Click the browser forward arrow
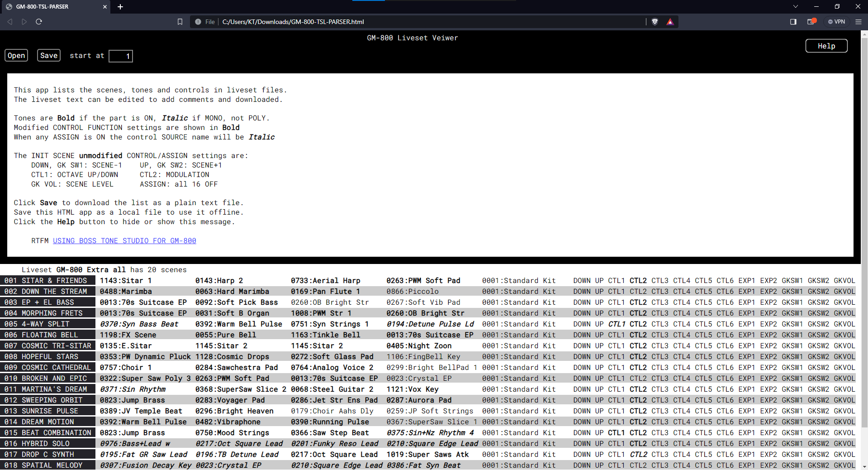This screenshot has width=868, height=470. click(24, 22)
